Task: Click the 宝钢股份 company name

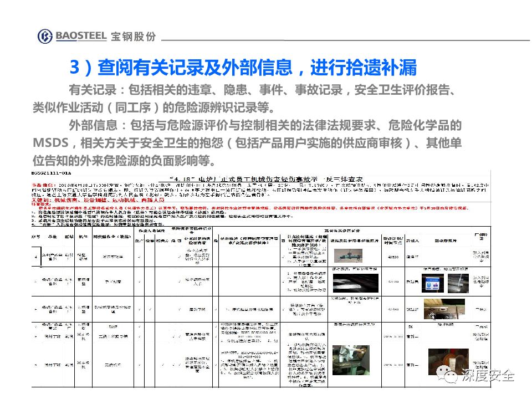Action: (134, 37)
